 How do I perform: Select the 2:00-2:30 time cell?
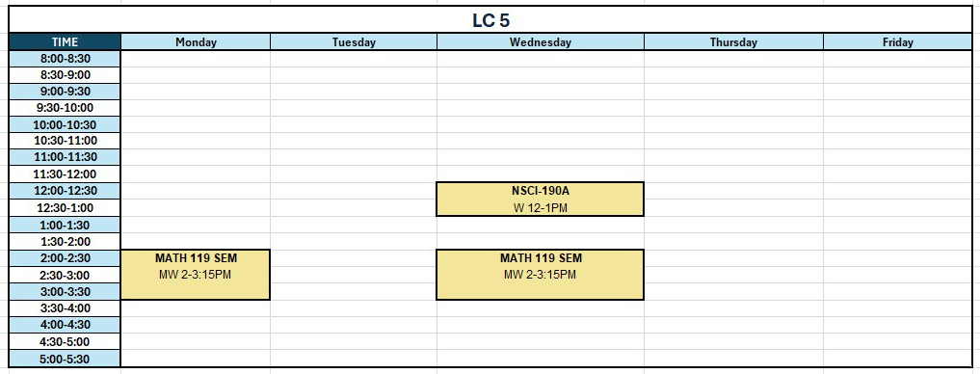pos(65,258)
